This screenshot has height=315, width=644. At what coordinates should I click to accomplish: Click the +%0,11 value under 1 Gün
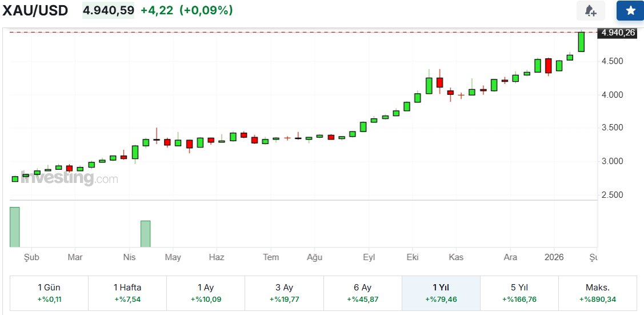[x=49, y=300]
